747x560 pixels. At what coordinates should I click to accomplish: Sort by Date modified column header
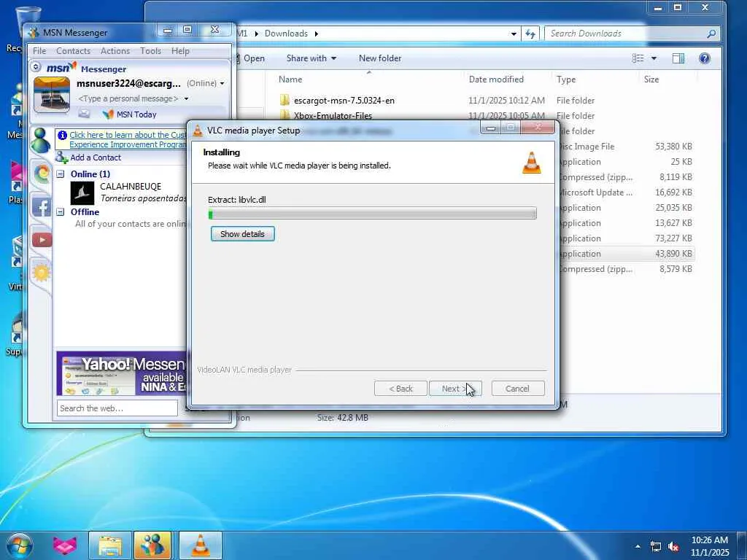(x=496, y=79)
